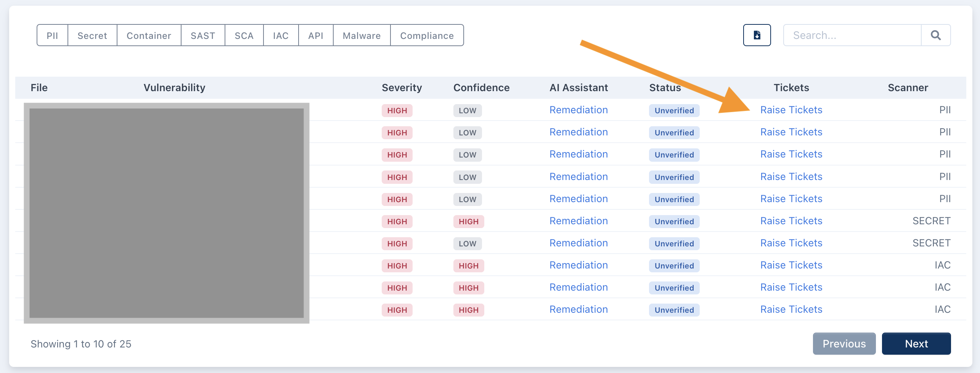Go to the Next page
This screenshot has height=373, width=980.
point(916,344)
